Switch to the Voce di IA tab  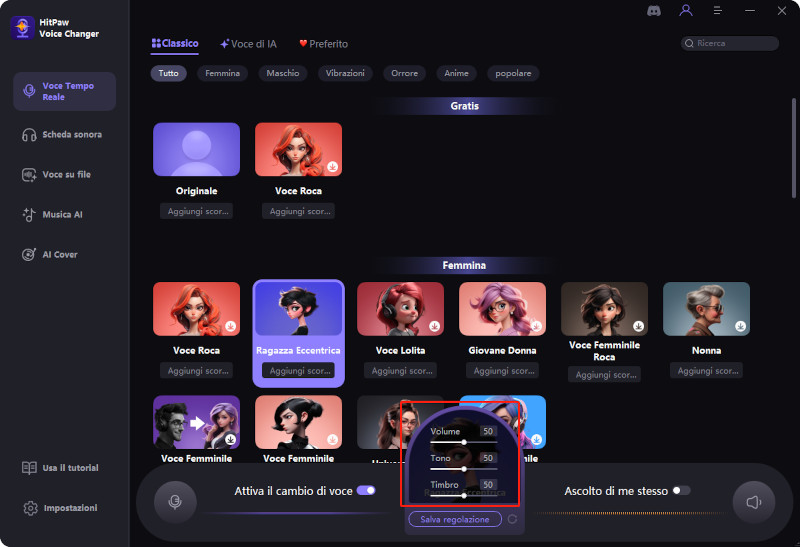click(x=248, y=44)
